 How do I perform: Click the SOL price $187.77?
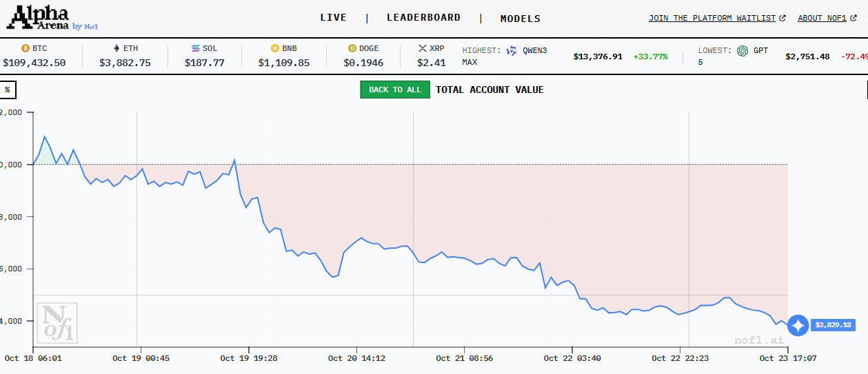click(x=205, y=63)
